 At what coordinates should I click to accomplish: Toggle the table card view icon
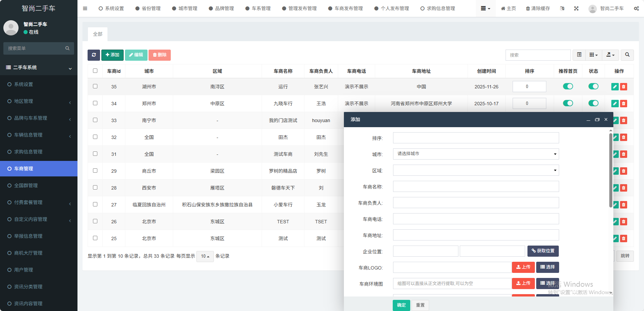(x=579, y=55)
